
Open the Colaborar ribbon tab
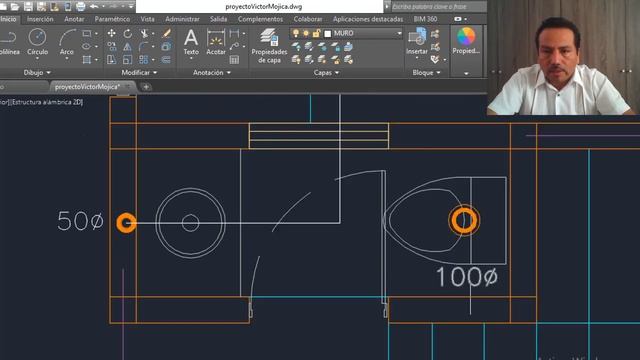pos(308,19)
